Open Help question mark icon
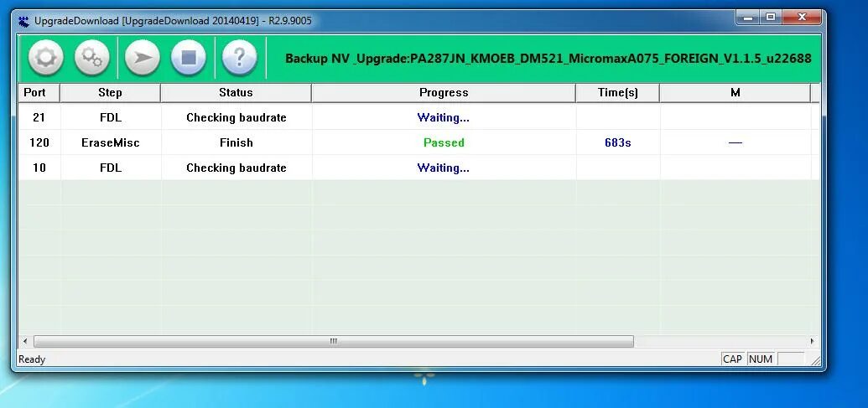Image resolution: width=868 pixels, height=408 pixels. coord(240,58)
